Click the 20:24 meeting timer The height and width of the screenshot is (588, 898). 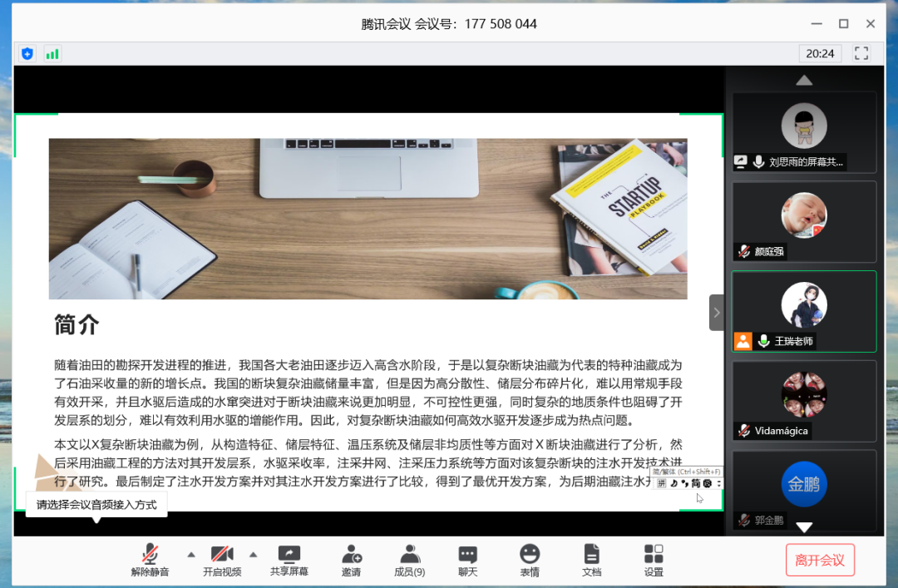point(820,53)
